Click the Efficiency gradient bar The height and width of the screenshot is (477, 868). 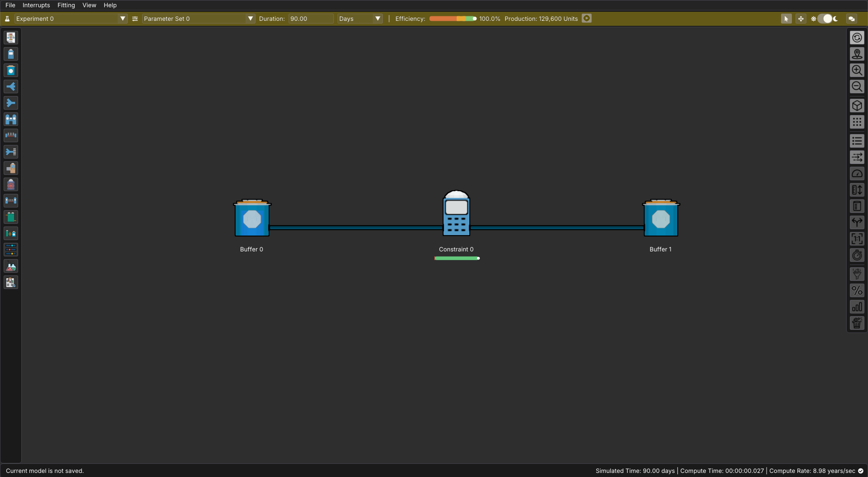[x=453, y=19]
